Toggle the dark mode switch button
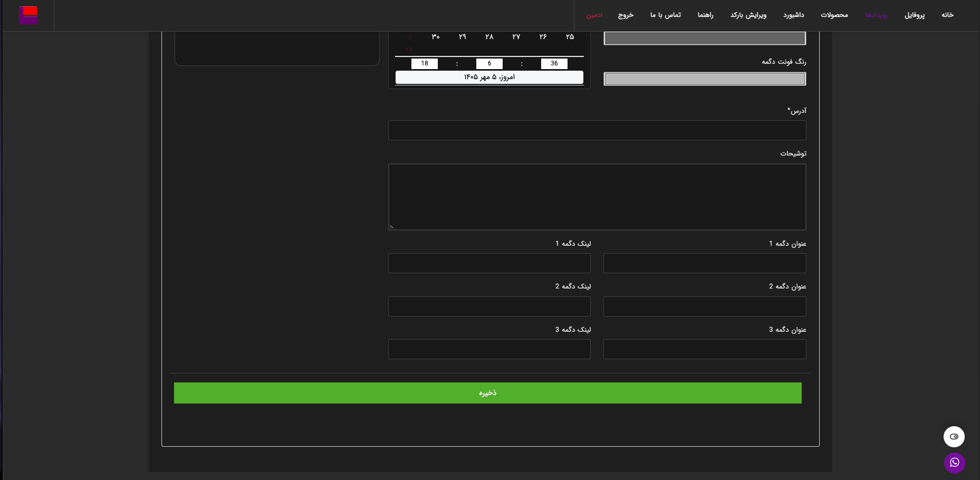The image size is (980, 480). point(954,436)
